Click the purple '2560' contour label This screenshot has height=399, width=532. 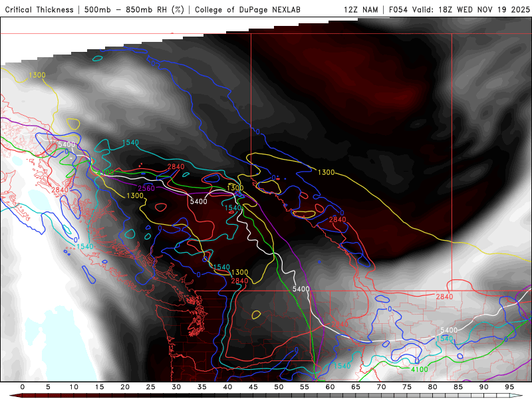(146, 188)
